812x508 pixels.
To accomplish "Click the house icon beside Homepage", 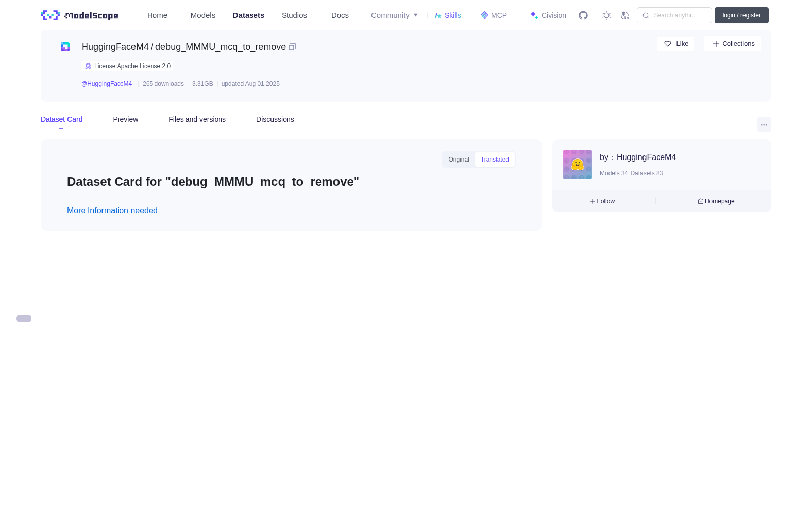I will [701, 201].
